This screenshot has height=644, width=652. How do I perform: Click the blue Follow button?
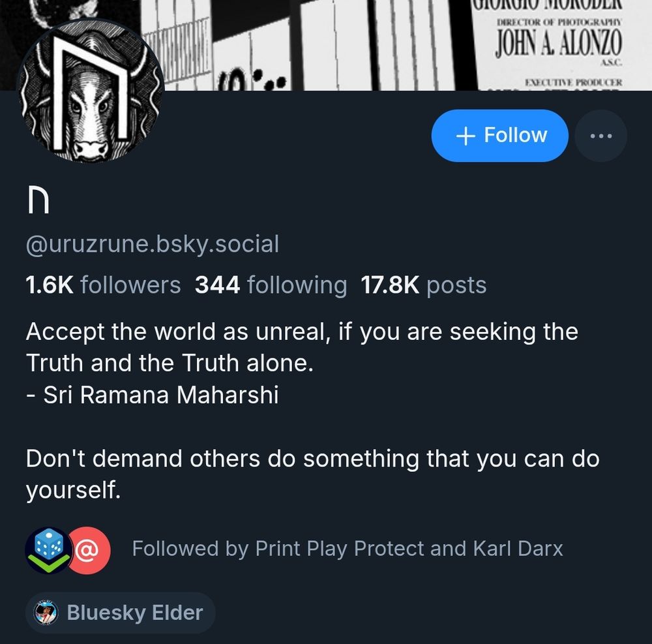click(x=499, y=136)
